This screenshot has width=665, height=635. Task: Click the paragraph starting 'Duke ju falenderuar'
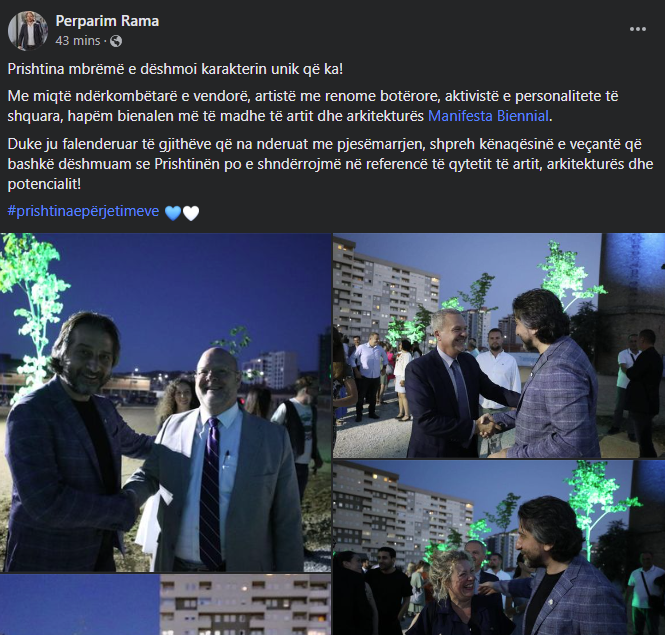(330, 164)
